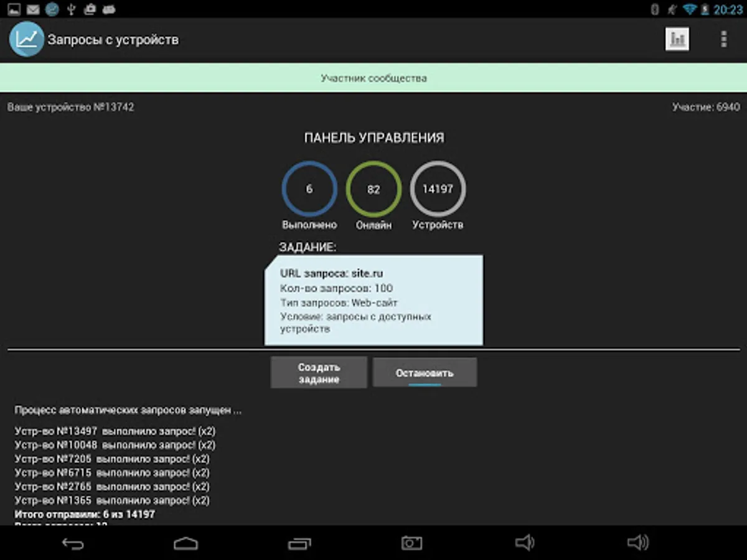
Task: Tap Процесс автоматических запросов запущен line
Action: [x=128, y=411]
